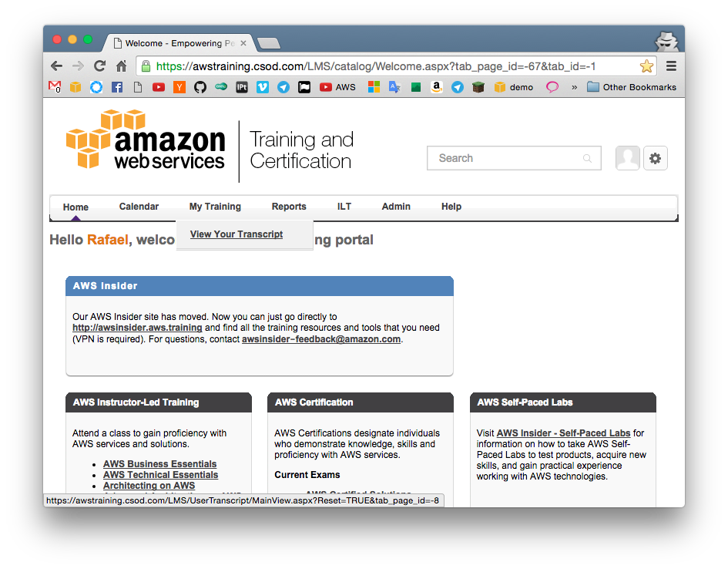This screenshot has height=569, width=728.
Task: Click the awsinsider-feedback@amazon.com email link
Action: 321,339
